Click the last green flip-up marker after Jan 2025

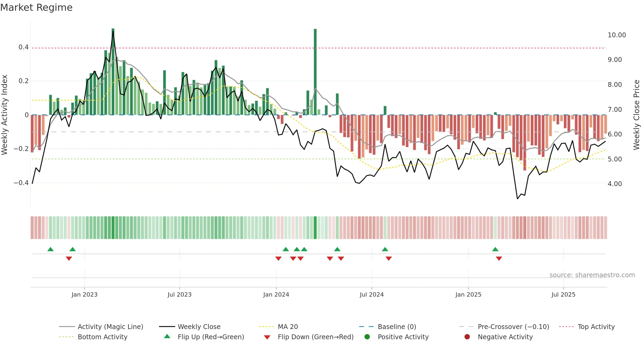pos(495,249)
